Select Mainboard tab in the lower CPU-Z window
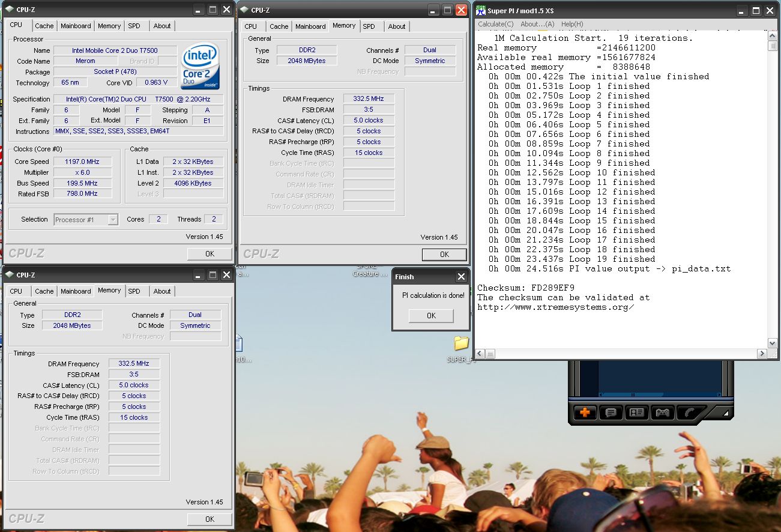 point(76,291)
